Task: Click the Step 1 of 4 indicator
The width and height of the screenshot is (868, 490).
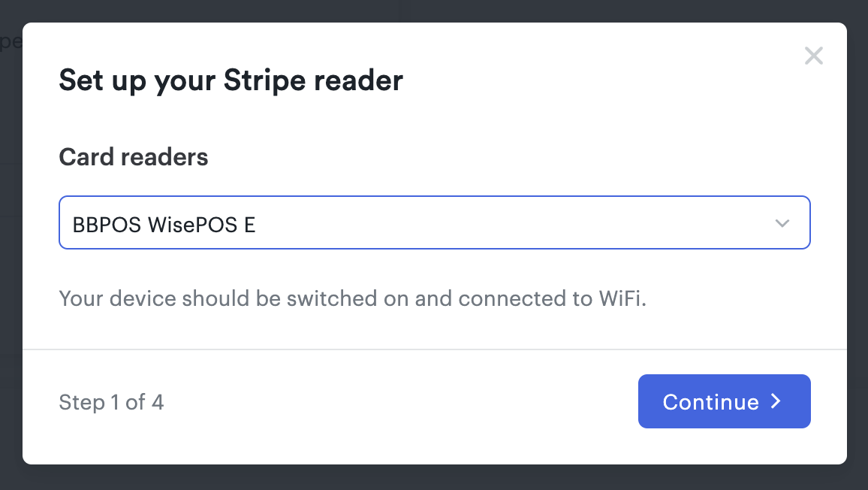Action: (111, 402)
